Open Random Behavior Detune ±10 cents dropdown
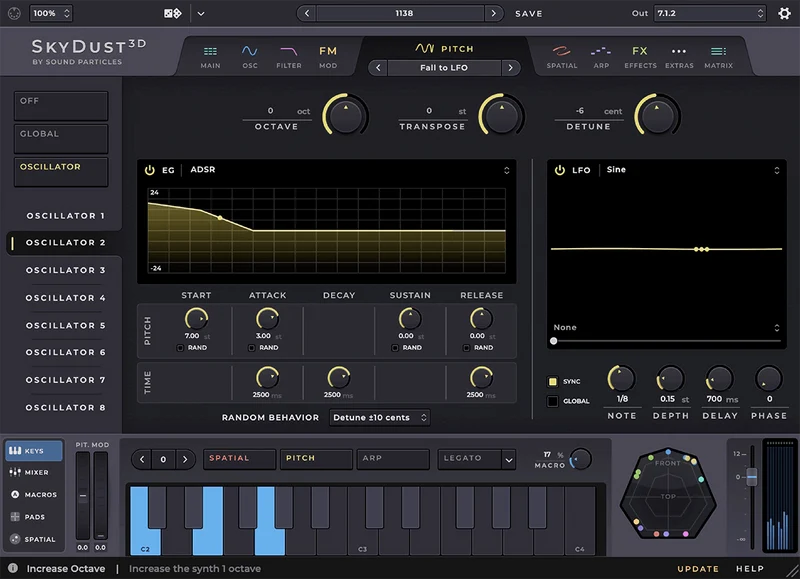 pos(380,417)
